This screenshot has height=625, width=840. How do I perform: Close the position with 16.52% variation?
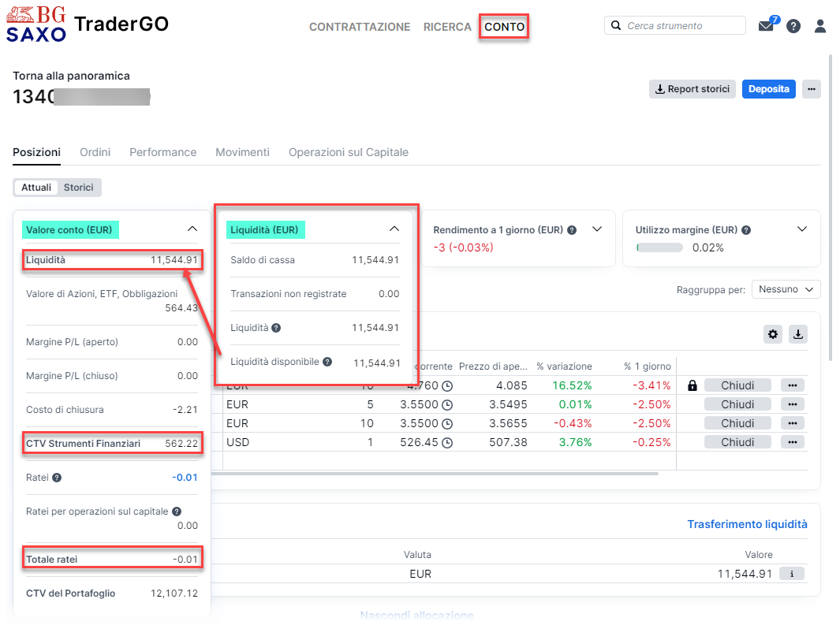point(737,385)
